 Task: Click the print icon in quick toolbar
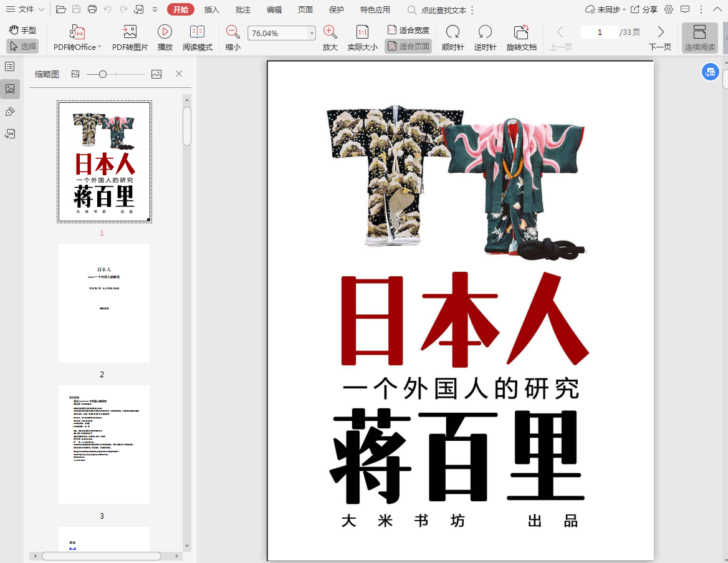pyautogui.click(x=92, y=9)
